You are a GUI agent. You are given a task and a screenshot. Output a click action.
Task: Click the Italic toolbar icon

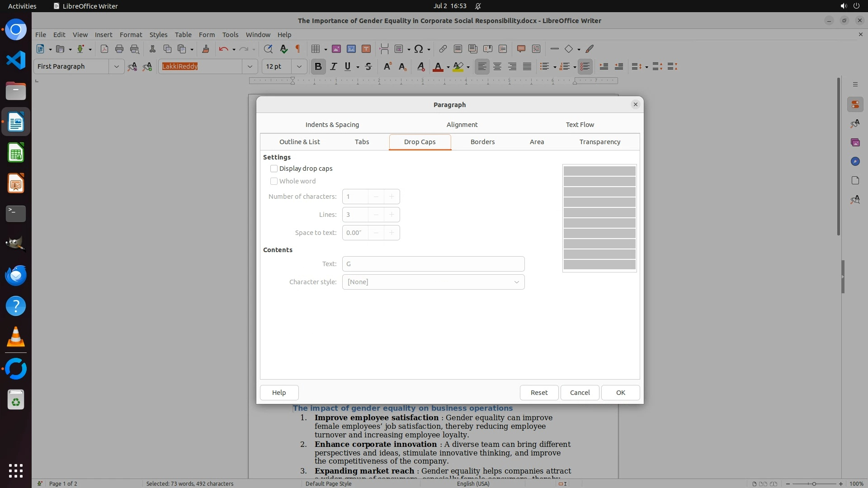click(333, 66)
